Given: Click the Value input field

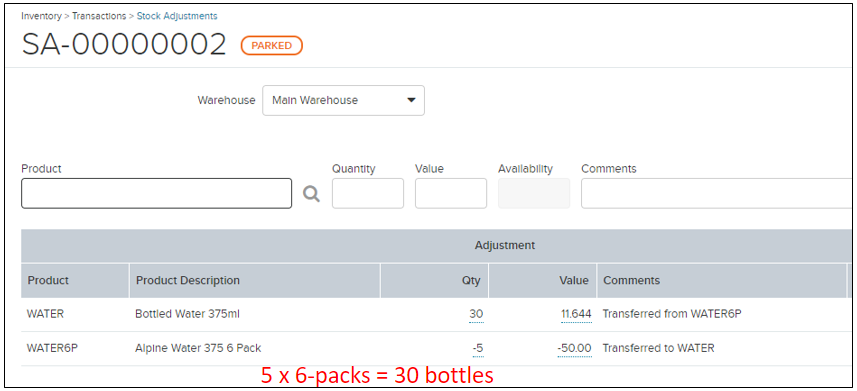Looking at the screenshot, I should [x=451, y=193].
